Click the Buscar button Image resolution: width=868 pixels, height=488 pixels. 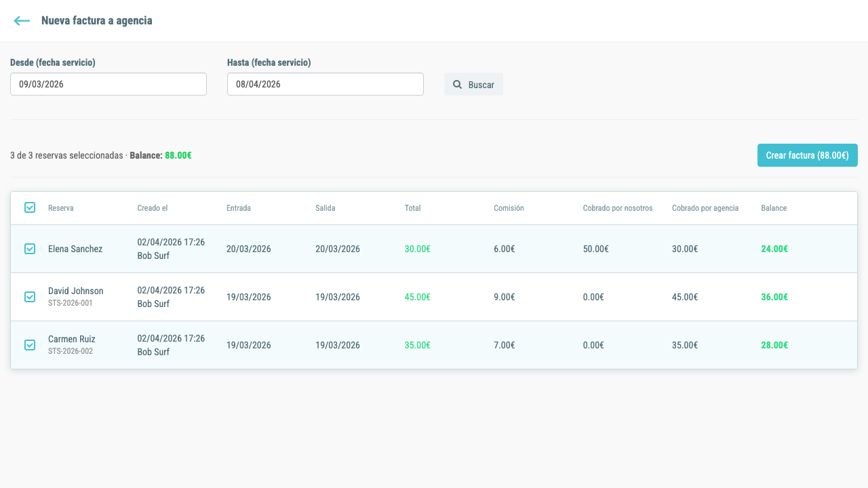[x=473, y=84]
